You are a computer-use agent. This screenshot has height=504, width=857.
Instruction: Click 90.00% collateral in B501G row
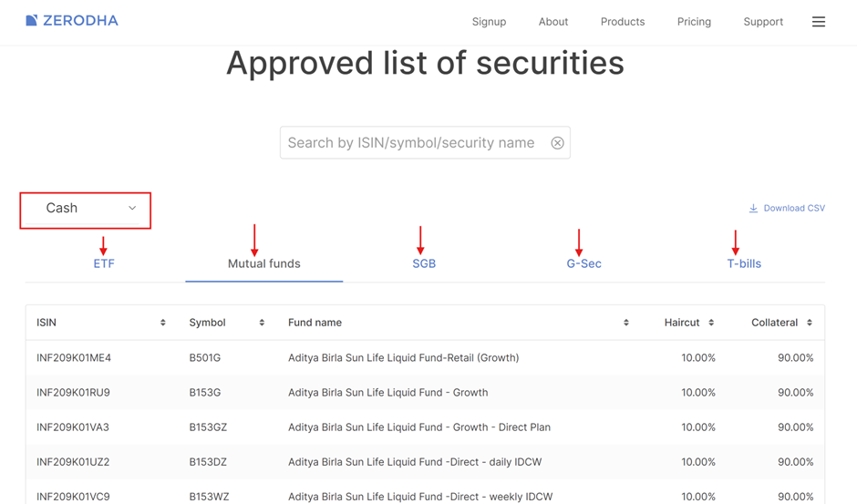[x=796, y=358]
